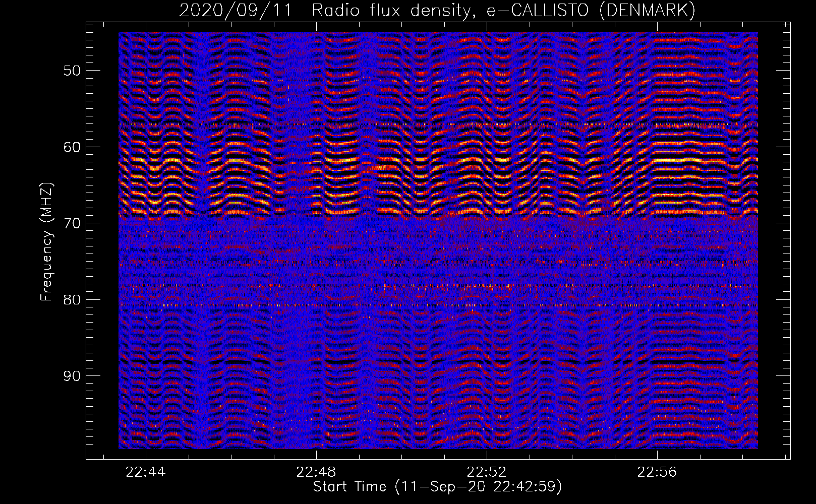Click the 70 frequency tick label
This screenshot has width=816, height=504.
pos(72,223)
